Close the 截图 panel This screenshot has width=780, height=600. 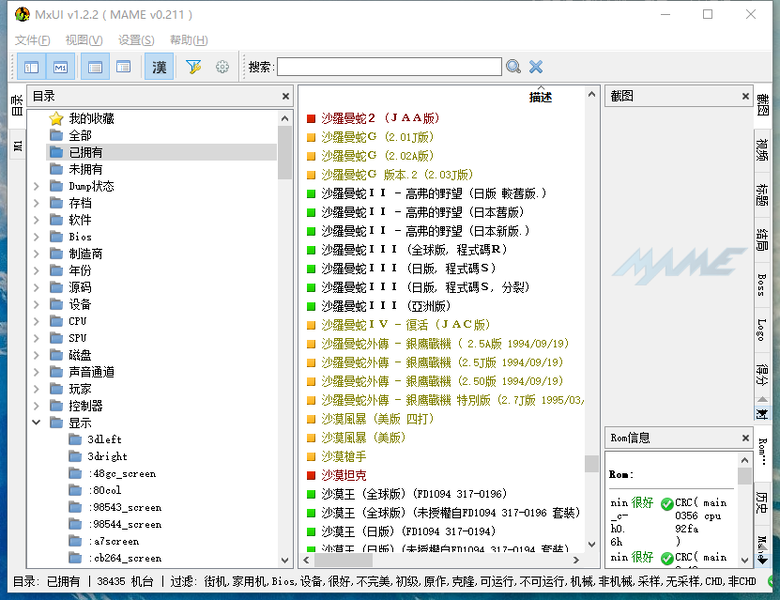745,96
